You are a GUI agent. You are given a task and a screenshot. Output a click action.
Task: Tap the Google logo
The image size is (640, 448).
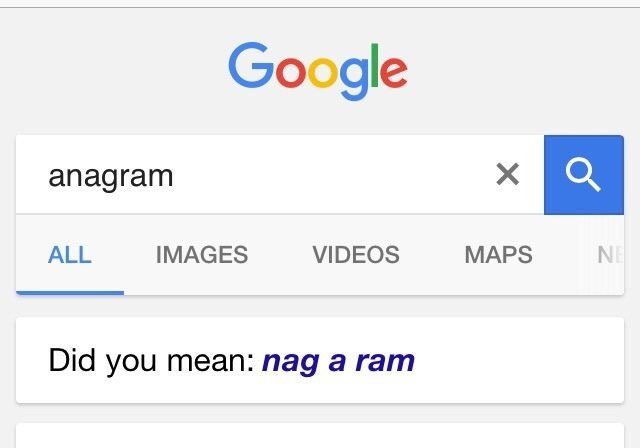[x=318, y=70]
